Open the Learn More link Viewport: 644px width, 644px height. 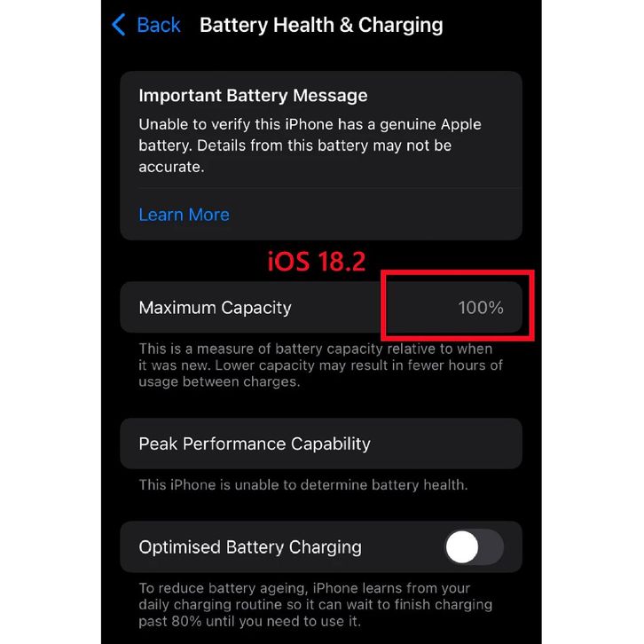coord(184,215)
